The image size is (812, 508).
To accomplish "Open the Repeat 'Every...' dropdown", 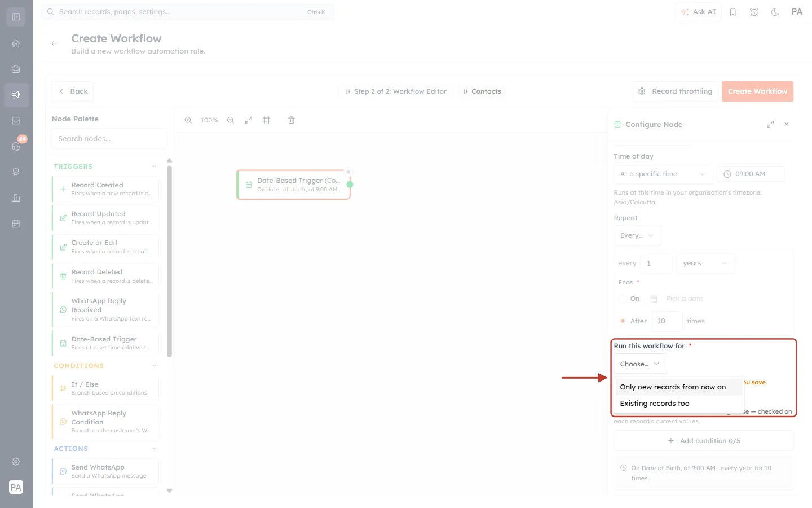I will pos(637,235).
